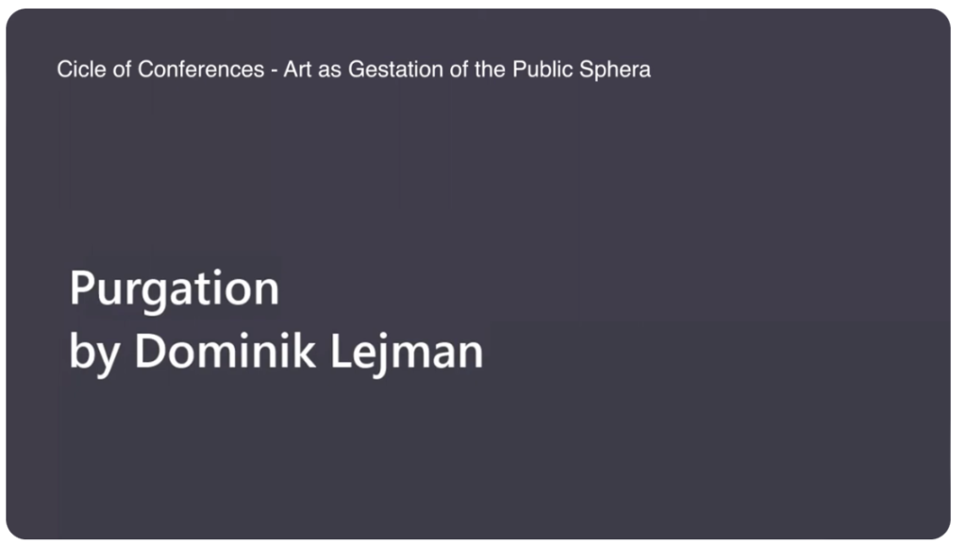The width and height of the screenshot is (966, 560).
Task: Select the word 'Lejman' in the title
Action: (407, 352)
